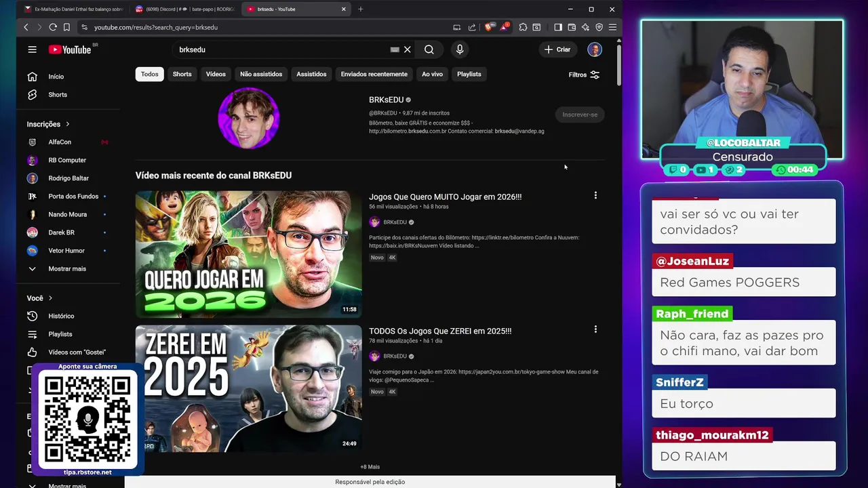
Task: Toggle the browser sidebar panel
Action: tap(558, 27)
